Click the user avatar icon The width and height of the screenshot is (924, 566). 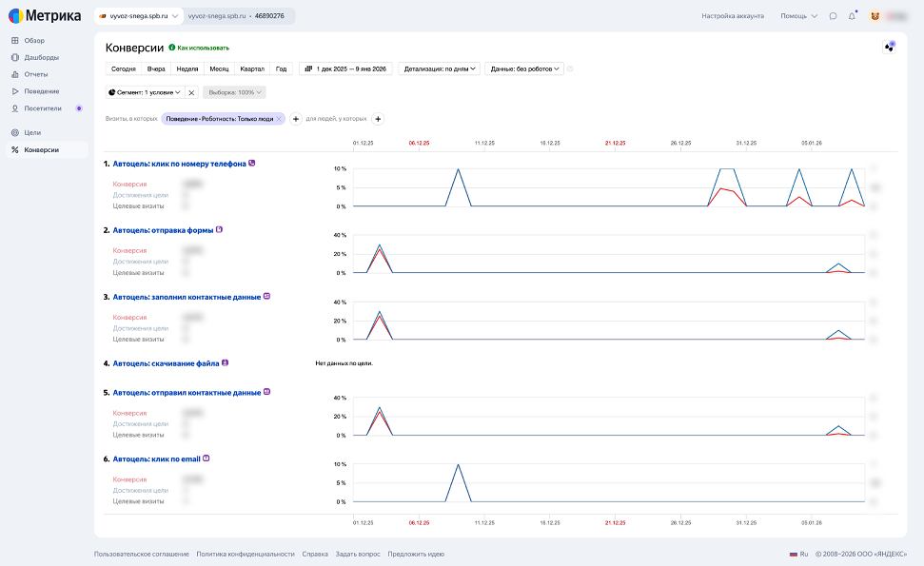[x=874, y=16]
